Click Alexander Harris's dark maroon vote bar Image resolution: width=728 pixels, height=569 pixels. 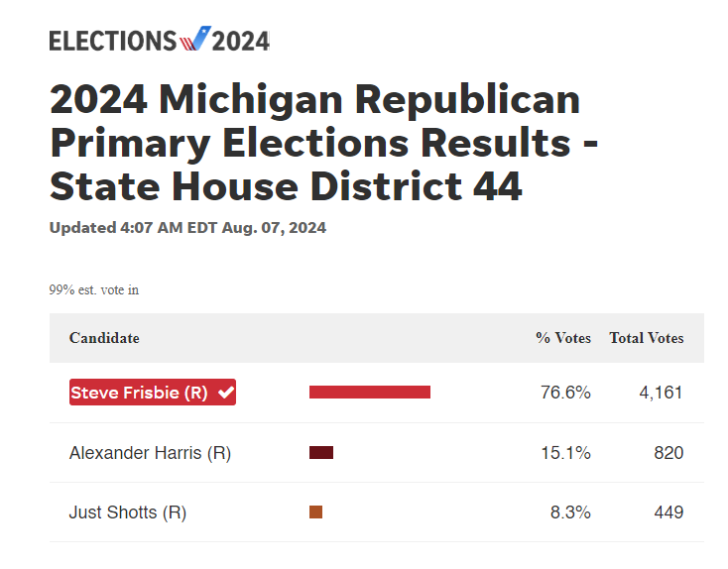click(321, 453)
